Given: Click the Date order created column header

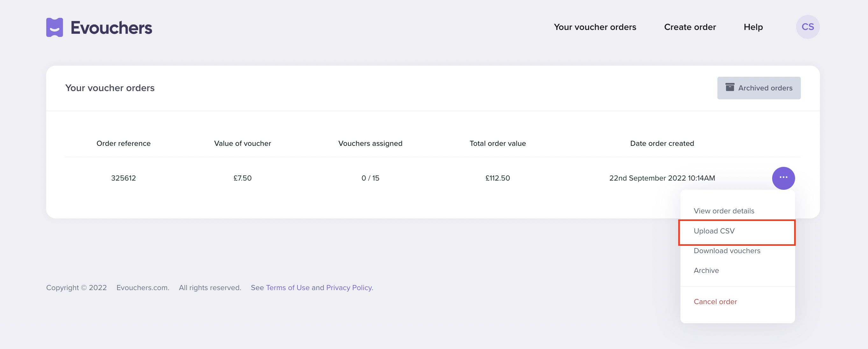Looking at the screenshot, I should point(662,143).
